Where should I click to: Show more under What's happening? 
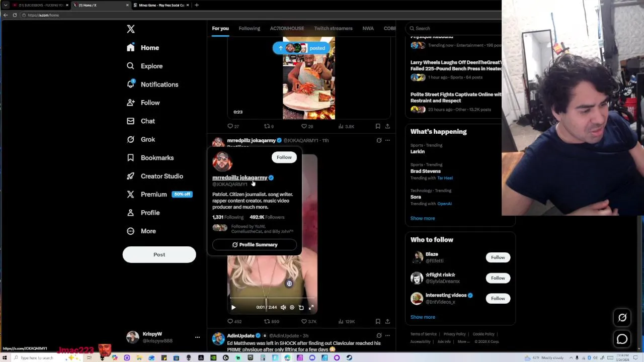(423, 218)
